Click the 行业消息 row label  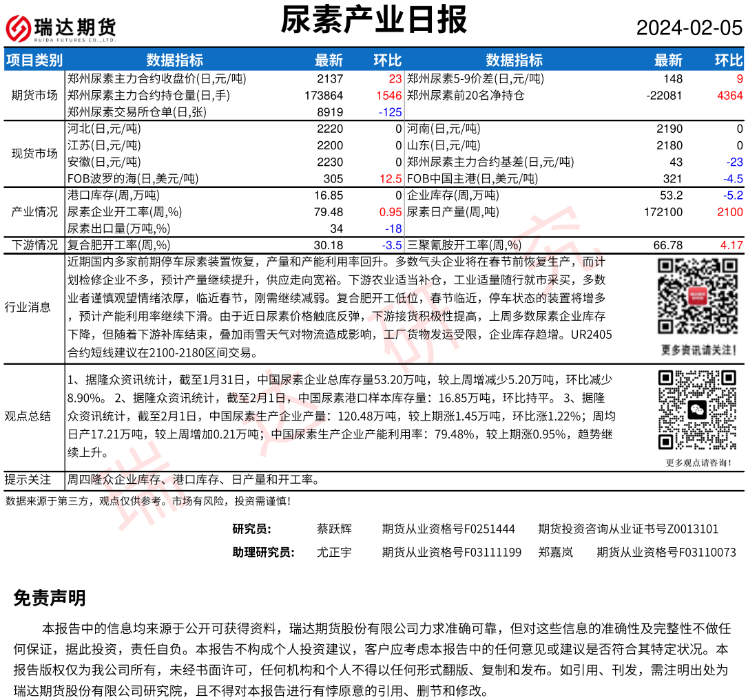click(x=28, y=307)
